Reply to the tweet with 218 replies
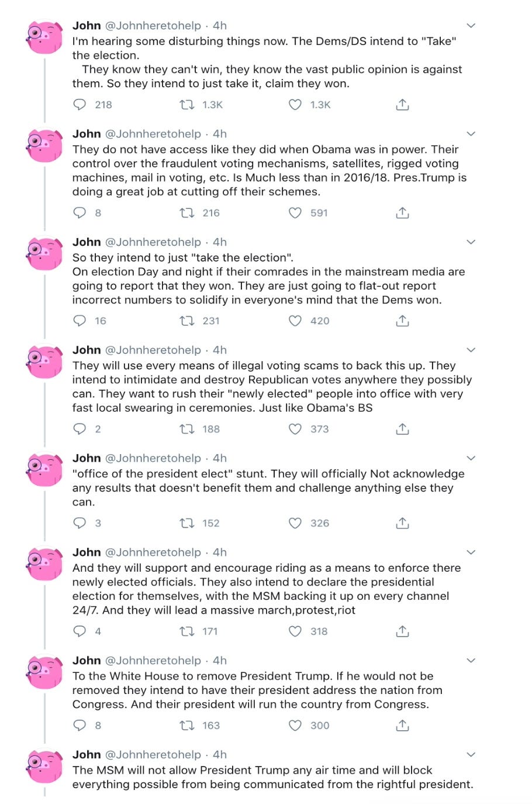 [80, 105]
